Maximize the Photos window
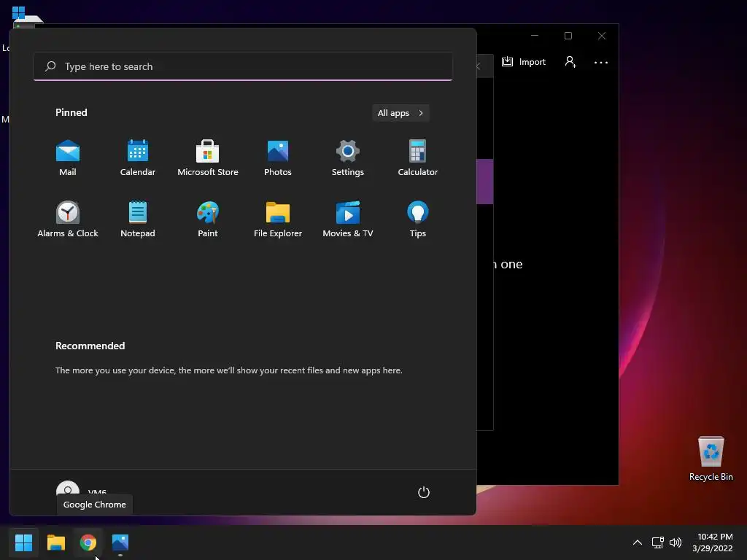This screenshot has height=560, width=747. tap(568, 36)
